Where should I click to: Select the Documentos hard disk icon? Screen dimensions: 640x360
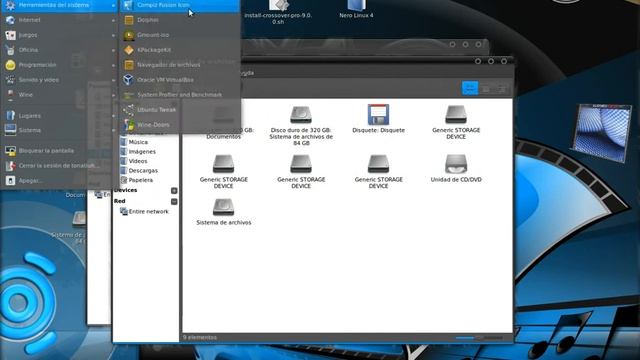(x=223, y=122)
